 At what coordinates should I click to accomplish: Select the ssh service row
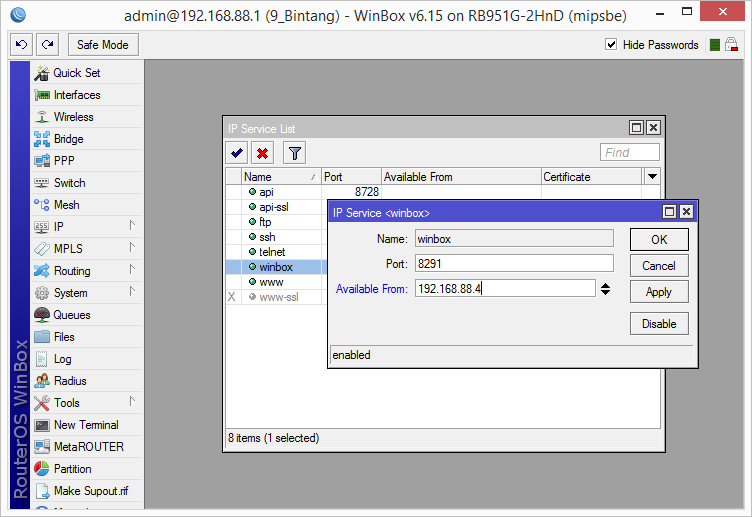(x=276, y=237)
